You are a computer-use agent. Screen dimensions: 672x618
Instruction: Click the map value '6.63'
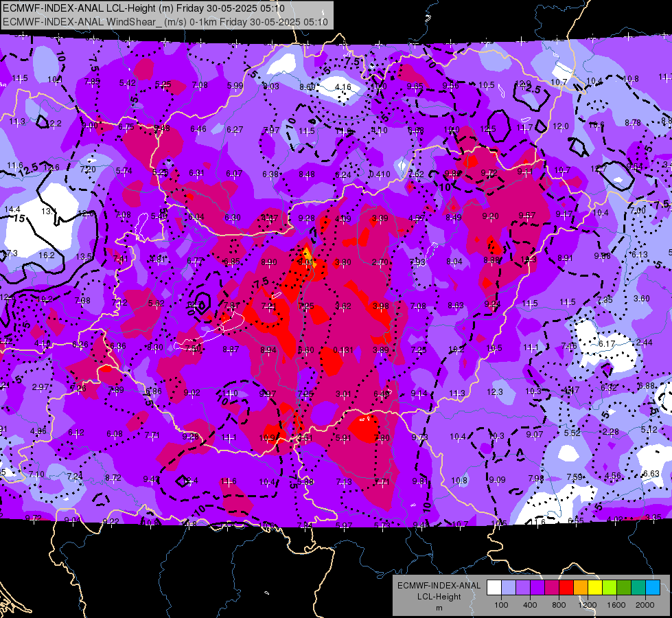pyautogui.click(x=651, y=474)
